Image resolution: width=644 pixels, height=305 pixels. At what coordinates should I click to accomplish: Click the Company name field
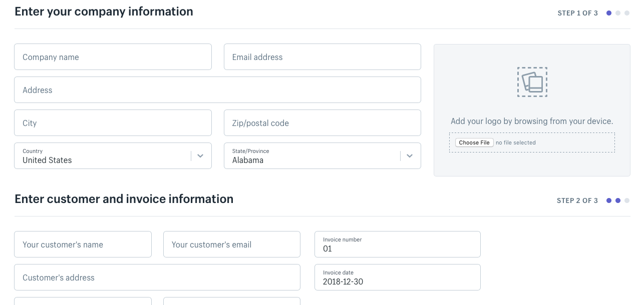click(x=113, y=57)
